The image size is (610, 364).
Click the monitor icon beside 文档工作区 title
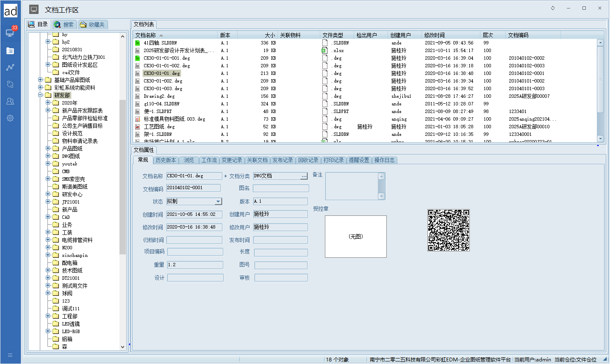34,9
